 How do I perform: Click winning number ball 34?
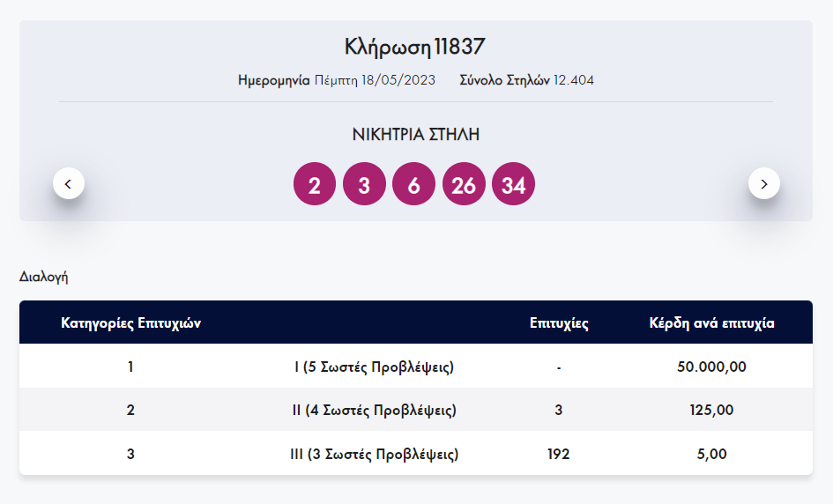point(514,185)
